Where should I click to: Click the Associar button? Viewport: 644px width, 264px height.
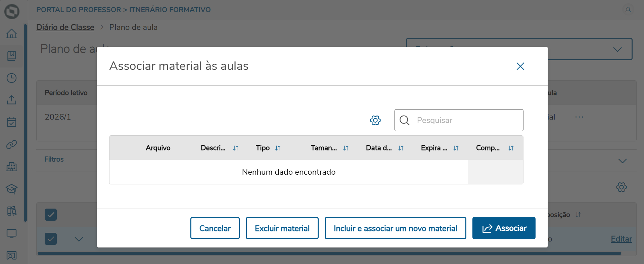[504, 228]
